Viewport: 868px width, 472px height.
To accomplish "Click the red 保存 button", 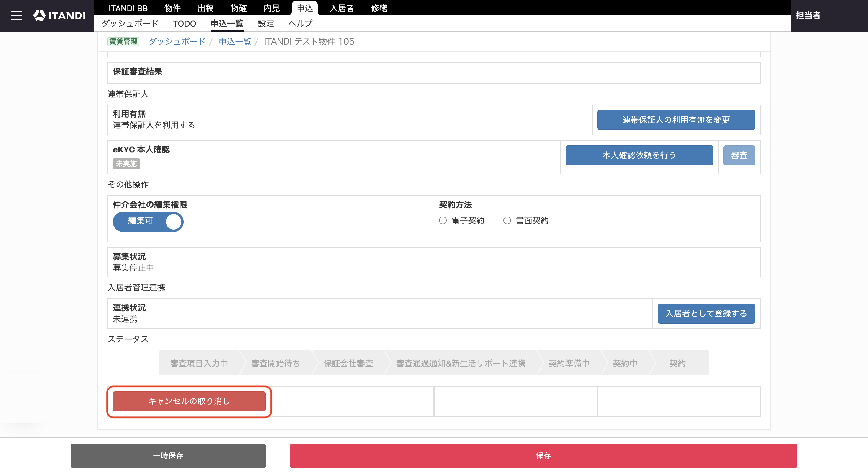I will (x=543, y=456).
